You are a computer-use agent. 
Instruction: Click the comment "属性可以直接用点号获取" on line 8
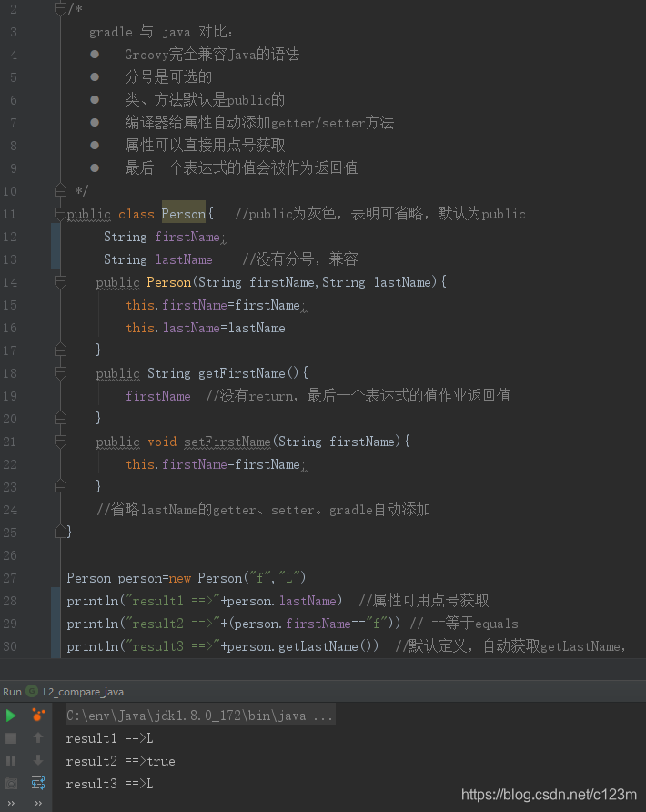(x=205, y=146)
